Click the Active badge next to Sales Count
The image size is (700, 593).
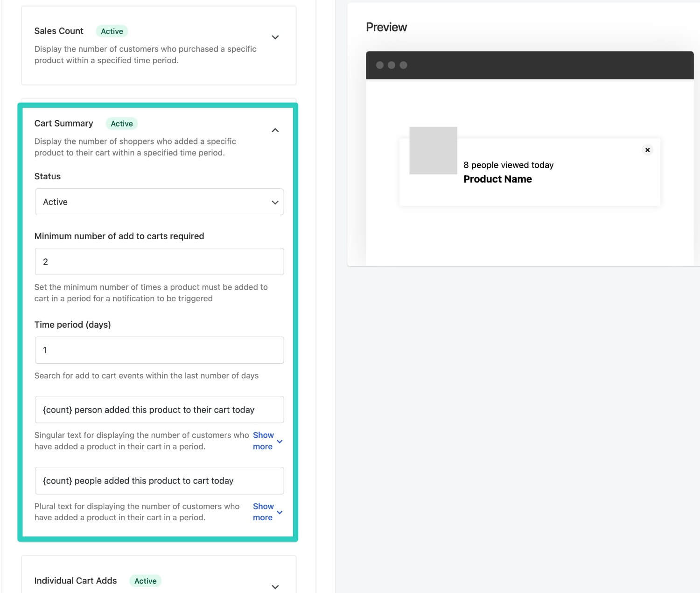click(x=112, y=31)
